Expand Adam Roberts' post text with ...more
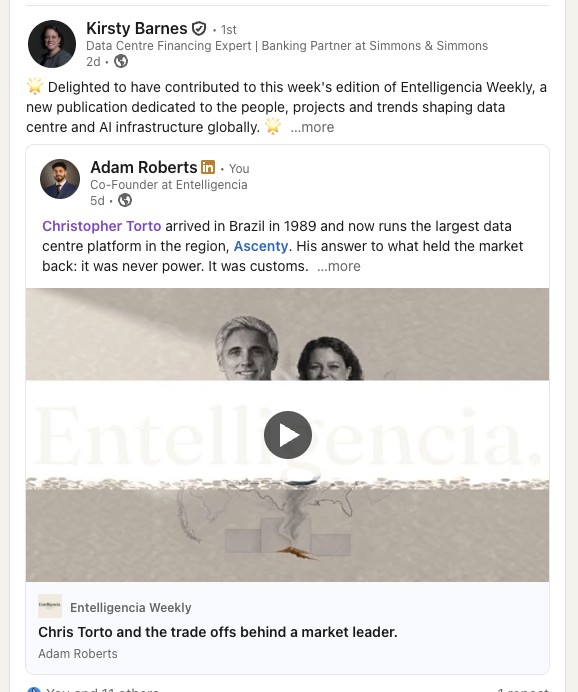Image resolution: width=578 pixels, height=692 pixels. coord(339,266)
